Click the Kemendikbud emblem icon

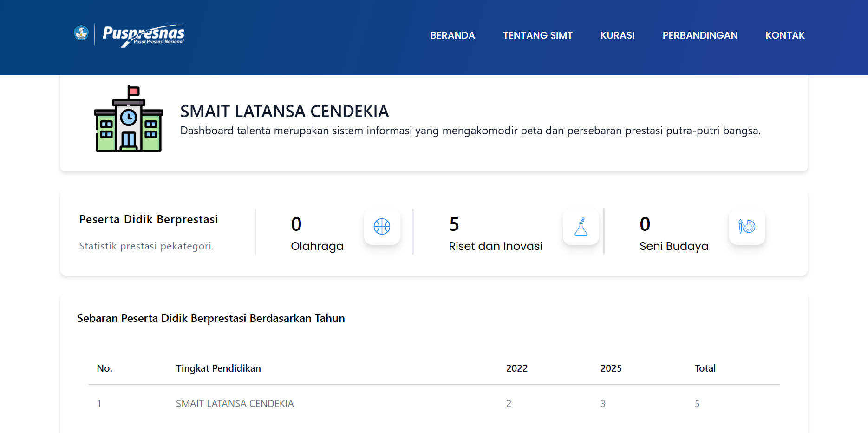coord(81,33)
